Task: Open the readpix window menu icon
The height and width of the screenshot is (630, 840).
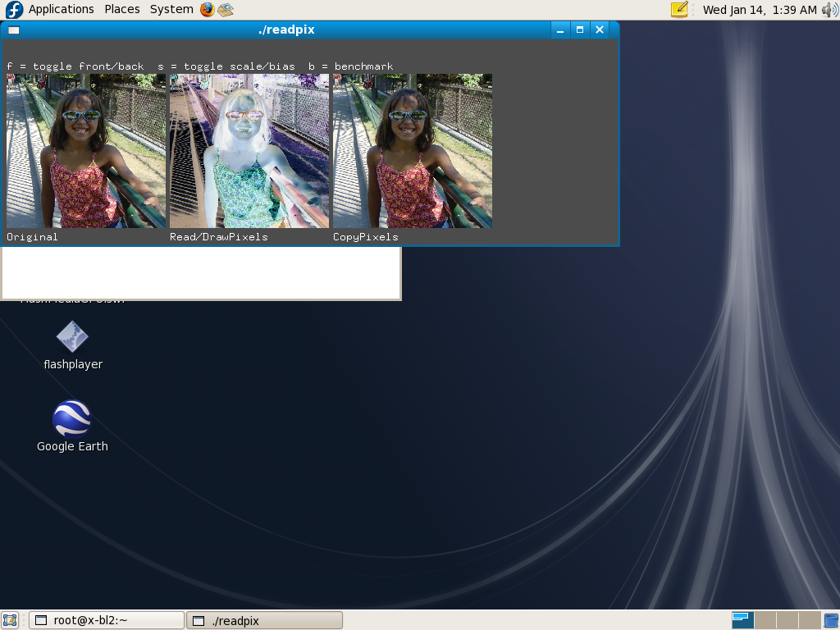Action: (13, 30)
